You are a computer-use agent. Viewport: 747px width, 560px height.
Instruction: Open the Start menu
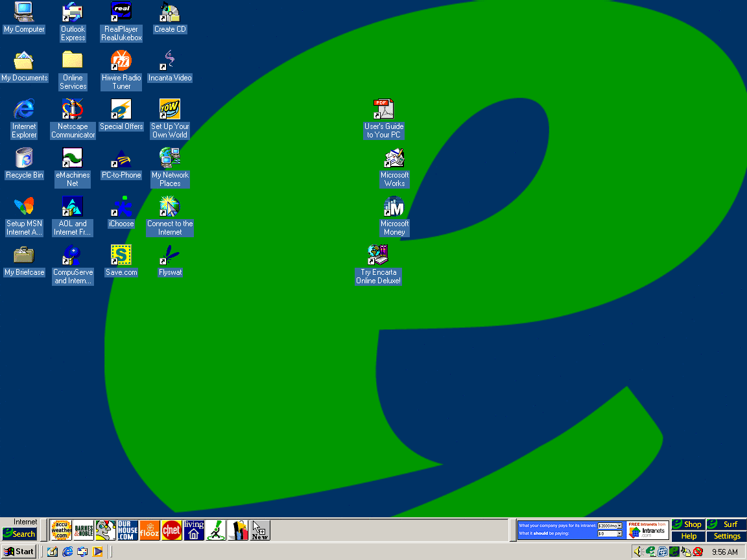point(19,552)
